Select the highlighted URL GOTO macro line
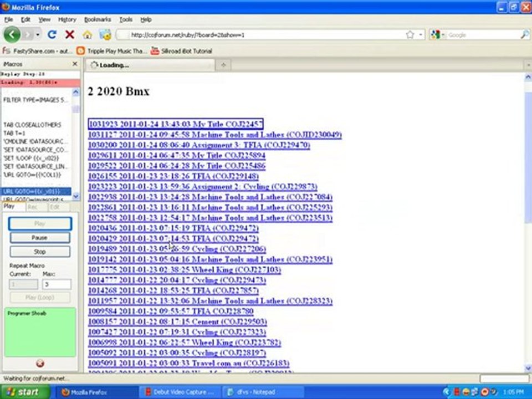This screenshot has height=399, width=532. pyautogui.click(x=36, y=191)
